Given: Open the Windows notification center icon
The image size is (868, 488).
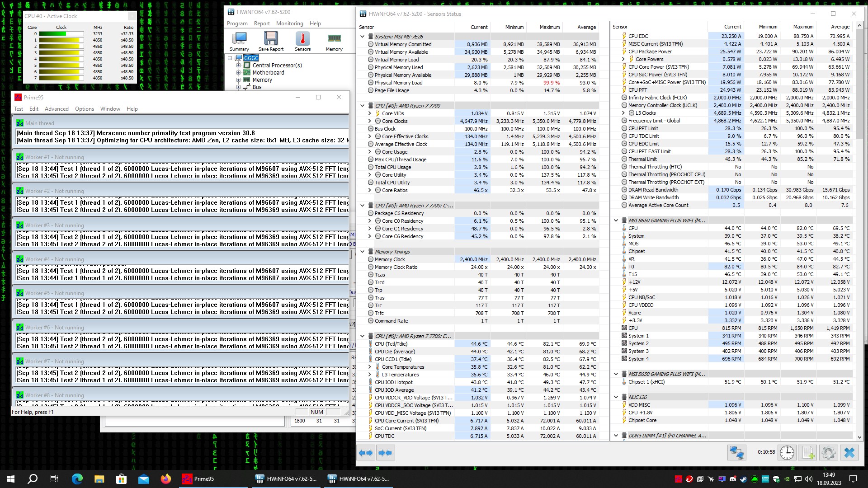Looking at the screenshot, I should (x=853, y=479).
